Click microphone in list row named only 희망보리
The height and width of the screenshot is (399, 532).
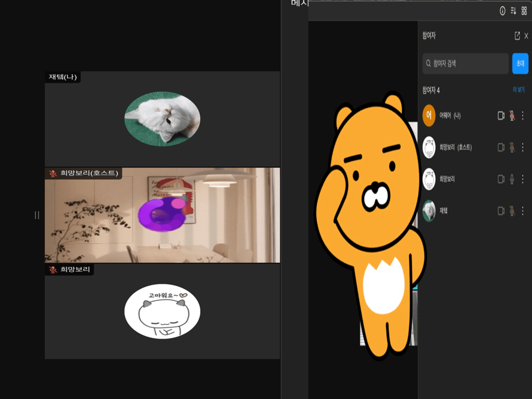click(x=512, y=179)
